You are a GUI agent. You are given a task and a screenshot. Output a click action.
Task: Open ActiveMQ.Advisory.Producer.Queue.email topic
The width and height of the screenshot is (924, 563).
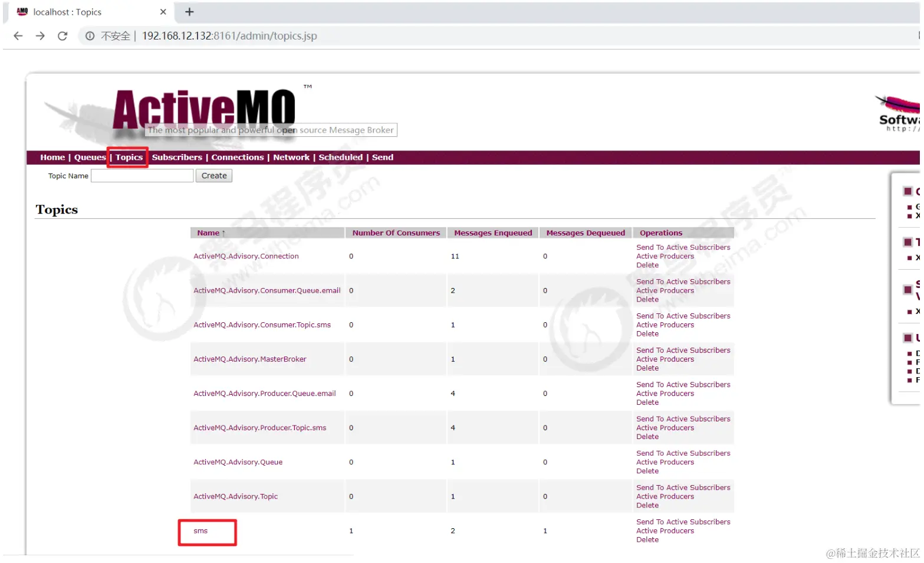pyautogui.click(x=265, y=394)
